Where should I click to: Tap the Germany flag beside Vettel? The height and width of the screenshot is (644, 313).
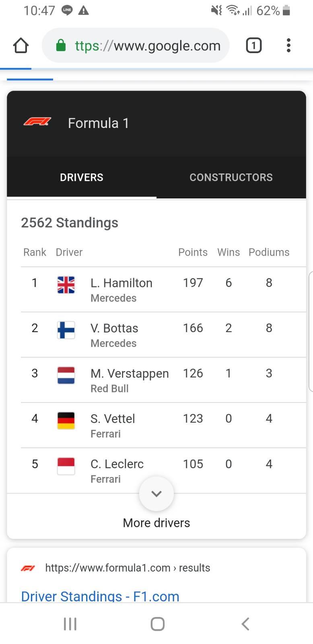pos(66,421)
